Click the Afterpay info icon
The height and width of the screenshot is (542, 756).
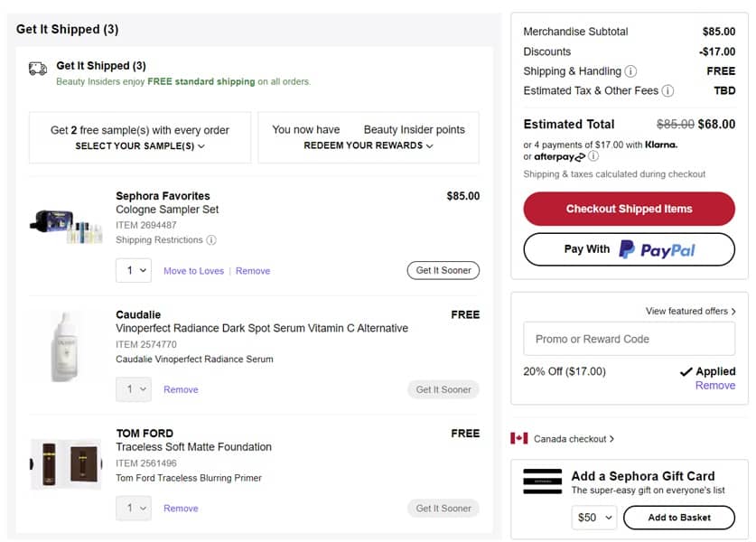[x=593, y=156]
